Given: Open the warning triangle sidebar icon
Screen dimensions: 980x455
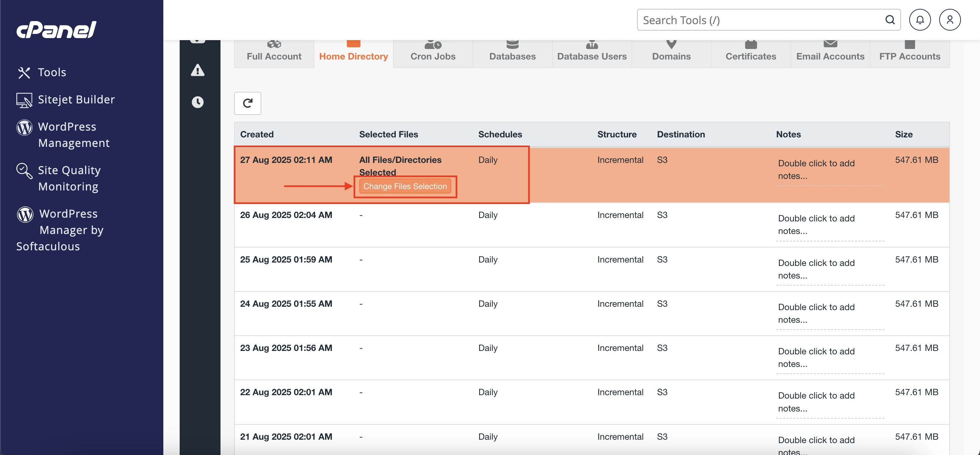Looking at the screenshot, I should [x=197, y=70].
